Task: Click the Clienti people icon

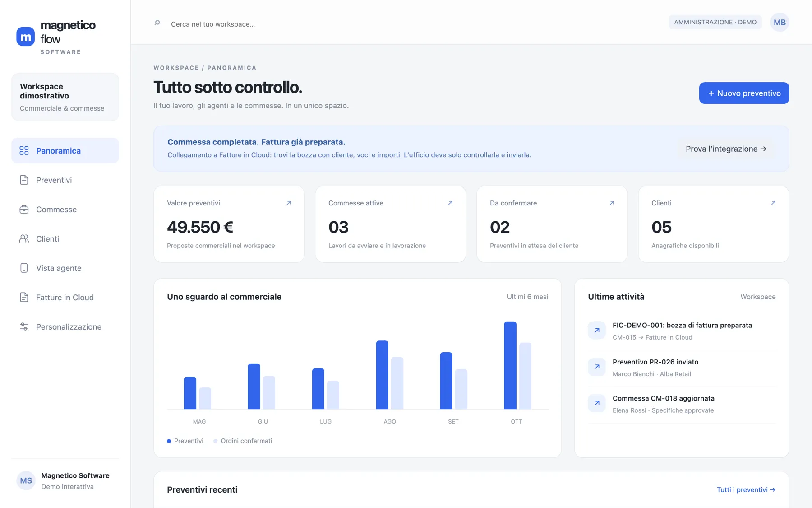Action: click(24, 238)
